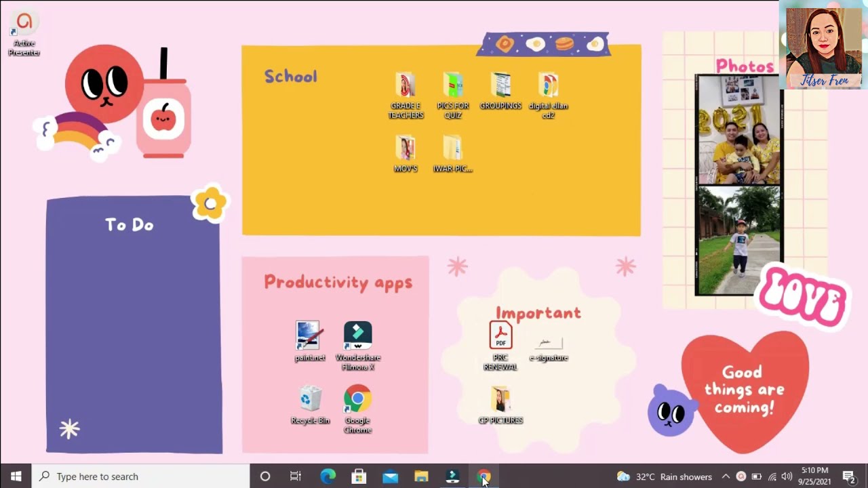Image resolution: width=868 pixels, height=488 pixels.
Task: Open the PRC RENEWAL PDF file
Action: pyautogui.click(x=500, y=346)
